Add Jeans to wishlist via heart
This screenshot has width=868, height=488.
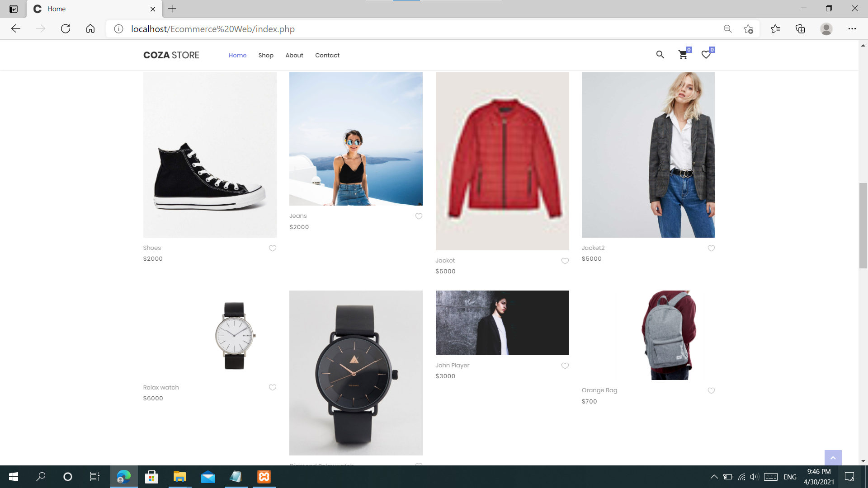[x=419, y=216]
